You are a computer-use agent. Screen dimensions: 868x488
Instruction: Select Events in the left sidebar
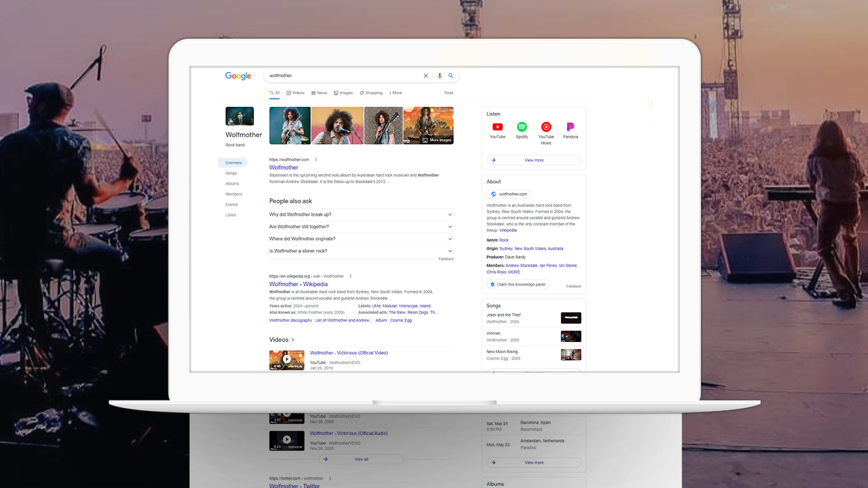[x=232, y=204]
